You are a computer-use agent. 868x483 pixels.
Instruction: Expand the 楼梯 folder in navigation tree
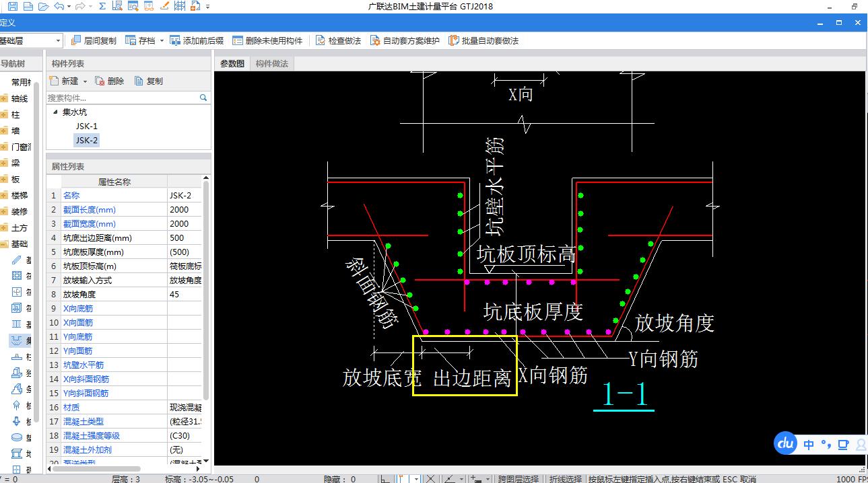click(x=4, y=195)
